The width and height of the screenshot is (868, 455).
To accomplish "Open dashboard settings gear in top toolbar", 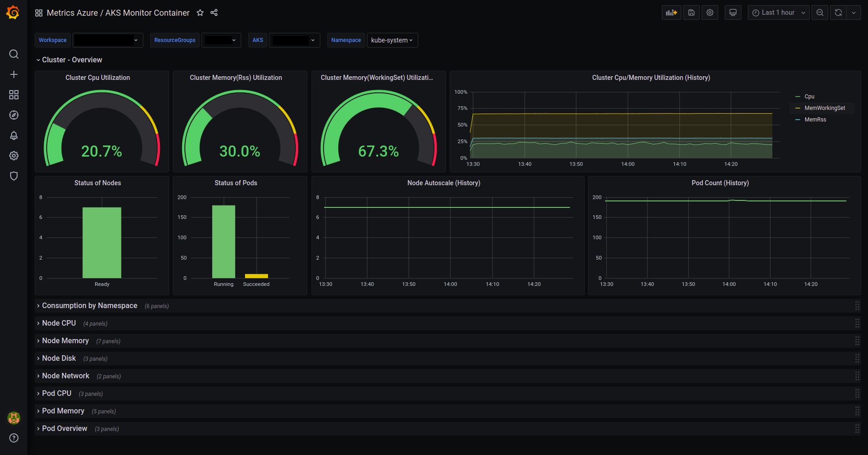I will [x=710, y=12].
